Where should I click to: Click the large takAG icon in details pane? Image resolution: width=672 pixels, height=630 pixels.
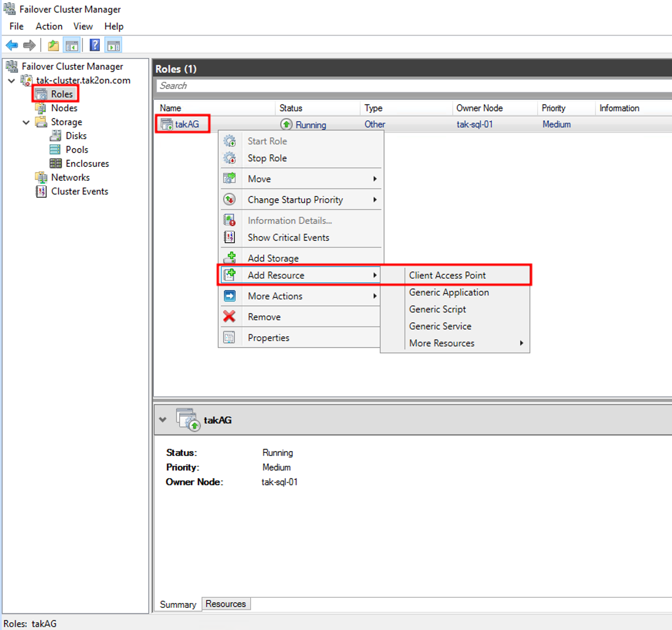188,420
